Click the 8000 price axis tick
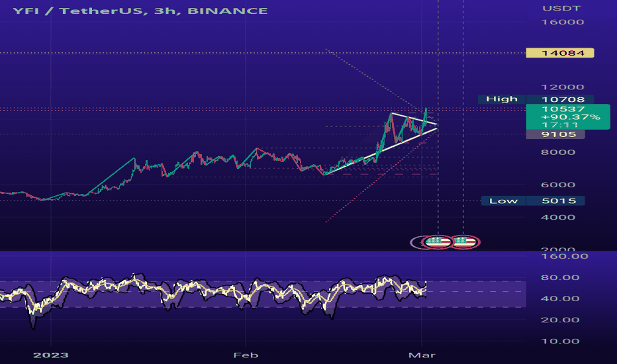 (x=558, y=152)
